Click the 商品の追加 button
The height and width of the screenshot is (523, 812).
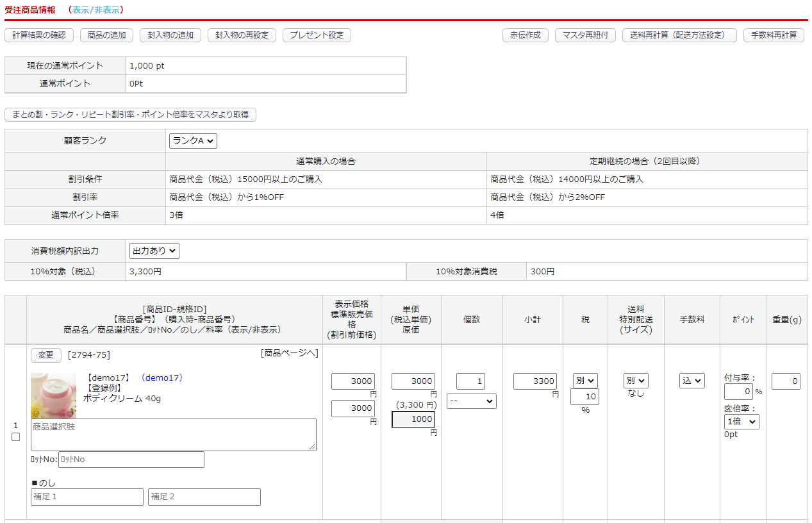click(x=106, y=35)
